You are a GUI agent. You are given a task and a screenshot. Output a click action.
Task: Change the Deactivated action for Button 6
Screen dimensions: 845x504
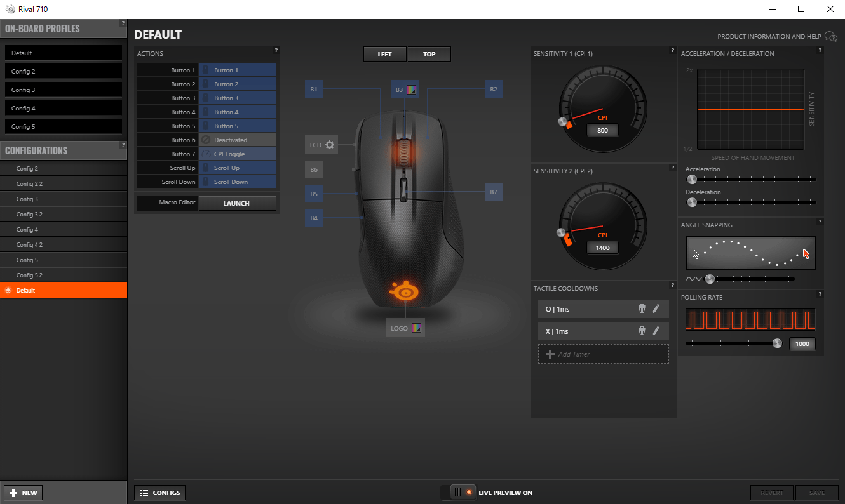(x=238, y=140)
